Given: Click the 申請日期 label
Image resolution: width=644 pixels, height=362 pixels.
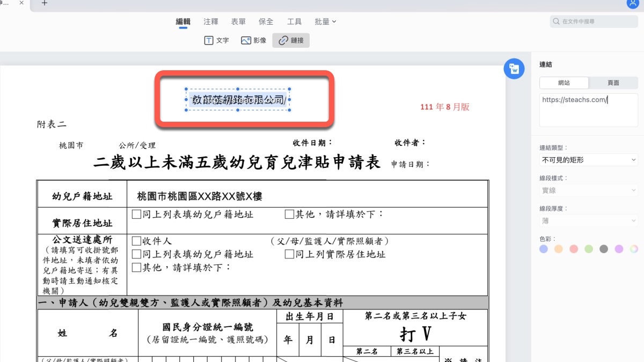Looking at the screenshot, I should (x=411, y=164).
